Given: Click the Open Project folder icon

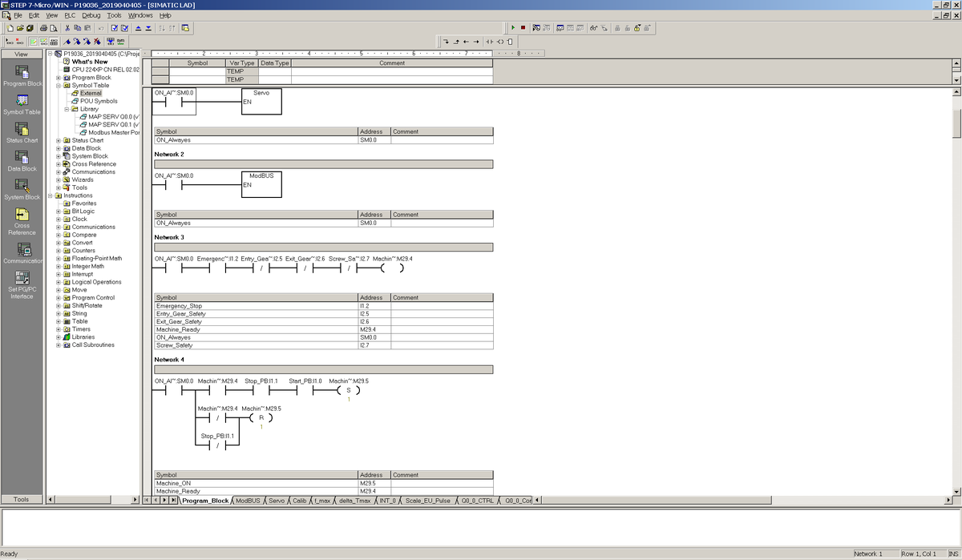Looking at the screenshot, I should click(x=20, y=28).
